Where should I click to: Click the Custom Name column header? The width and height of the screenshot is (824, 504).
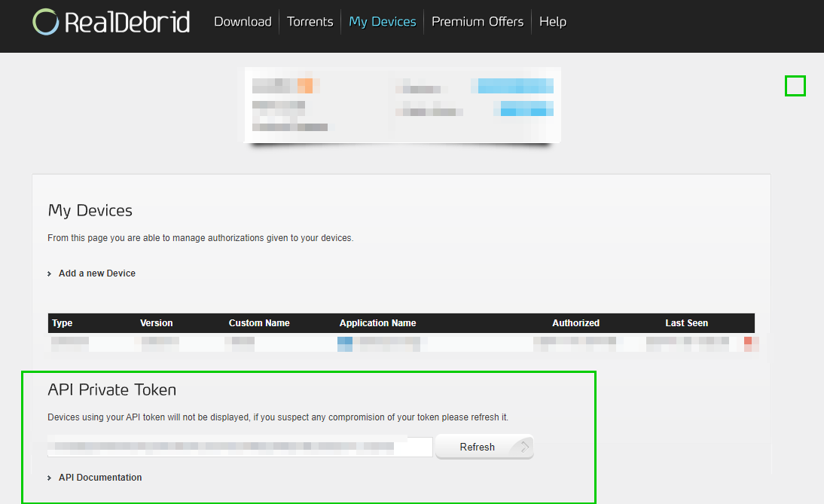pyautogui.click(x=259, y=323)
